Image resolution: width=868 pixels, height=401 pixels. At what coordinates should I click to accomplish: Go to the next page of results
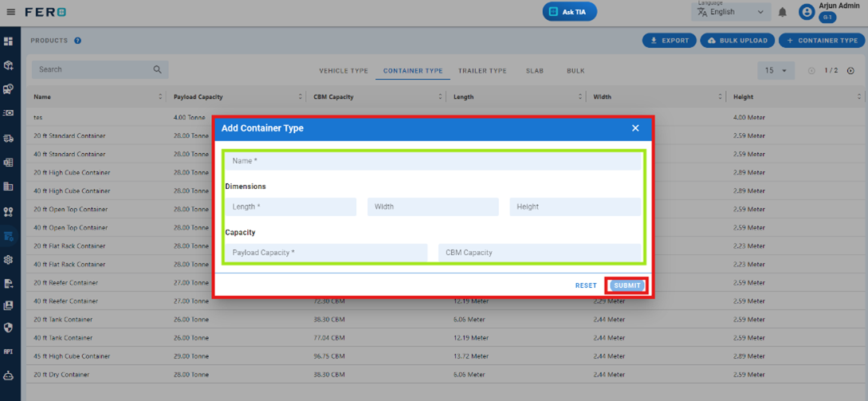[x=850, y=71]
